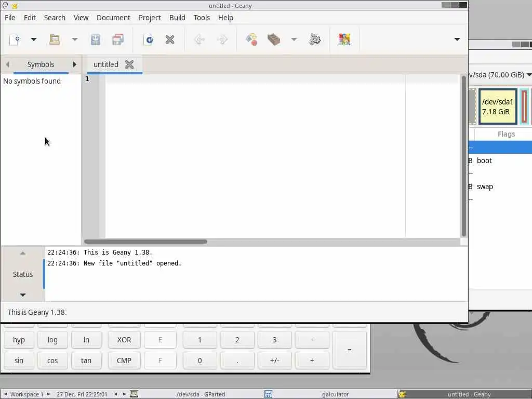Viewport: 532px width, 399px height.
Task: Click the decimal point button in galculator
Action: pos(237,361)
